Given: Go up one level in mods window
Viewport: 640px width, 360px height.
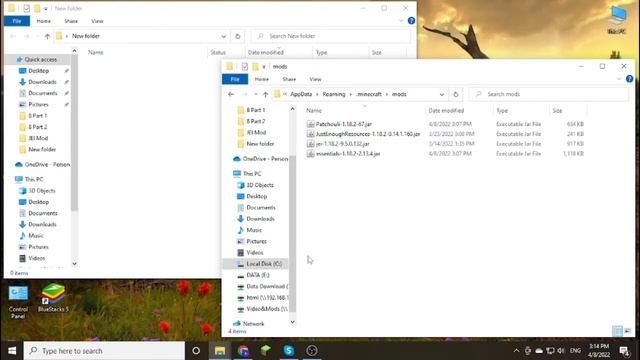Looking at the screenshot, I should (265, 94).
